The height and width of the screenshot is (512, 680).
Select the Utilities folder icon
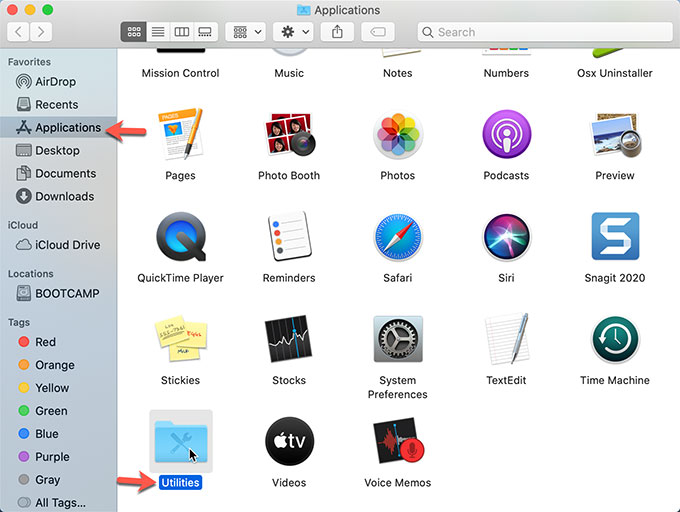coord(181,441)
